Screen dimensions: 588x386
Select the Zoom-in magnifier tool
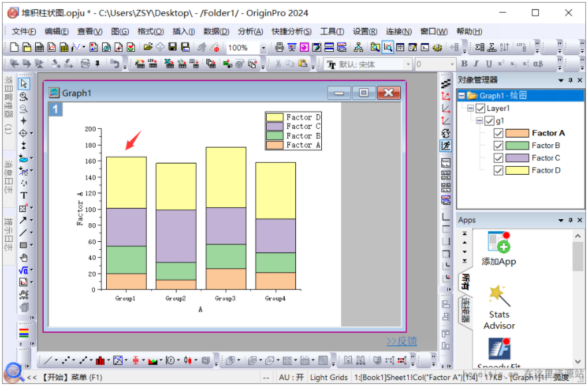pyautogui.click(x=24, y=96)
